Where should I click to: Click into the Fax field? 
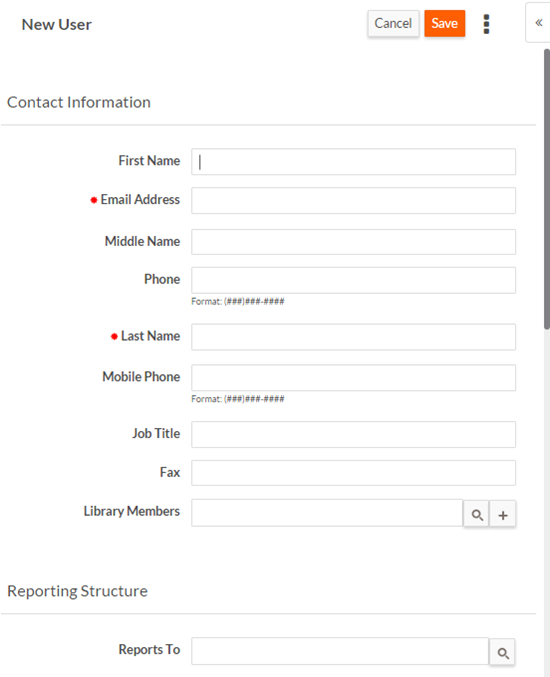coord(354,473)
